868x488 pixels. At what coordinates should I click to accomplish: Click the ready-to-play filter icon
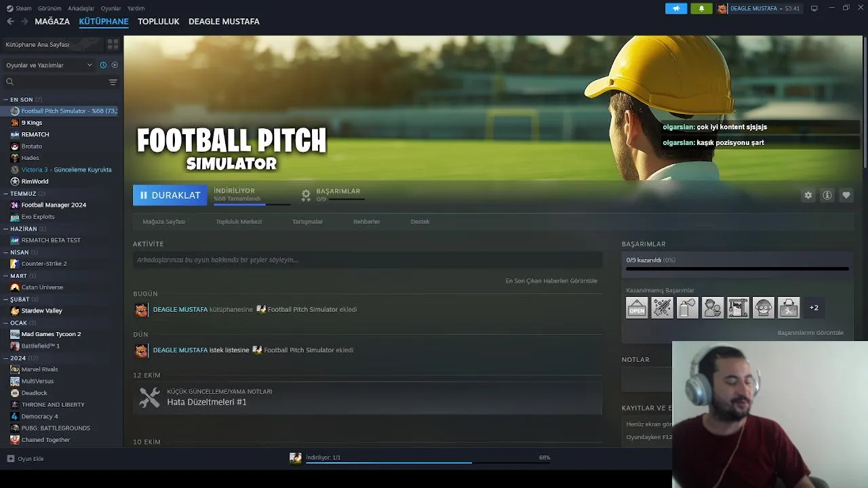[x=115, y=65]
